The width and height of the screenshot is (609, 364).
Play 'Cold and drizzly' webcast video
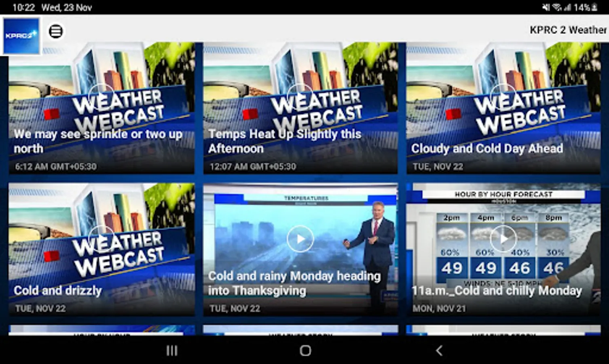pos(101,239)
